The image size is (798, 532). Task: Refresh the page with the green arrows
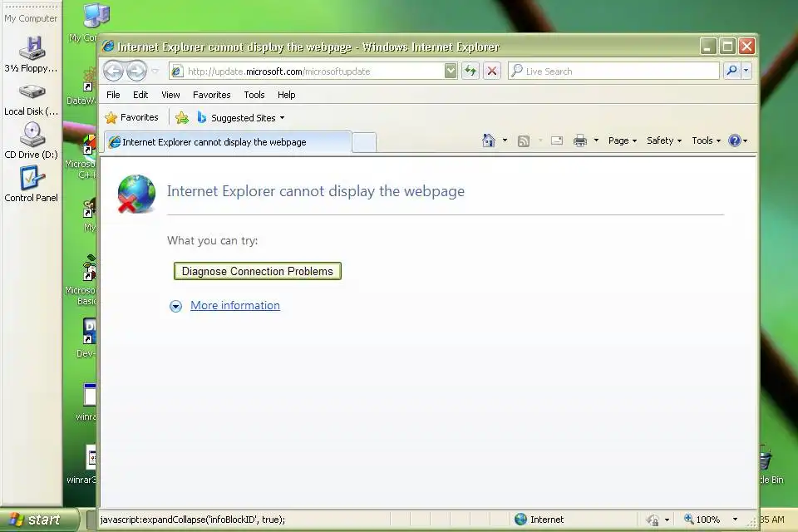pos(470,71)
